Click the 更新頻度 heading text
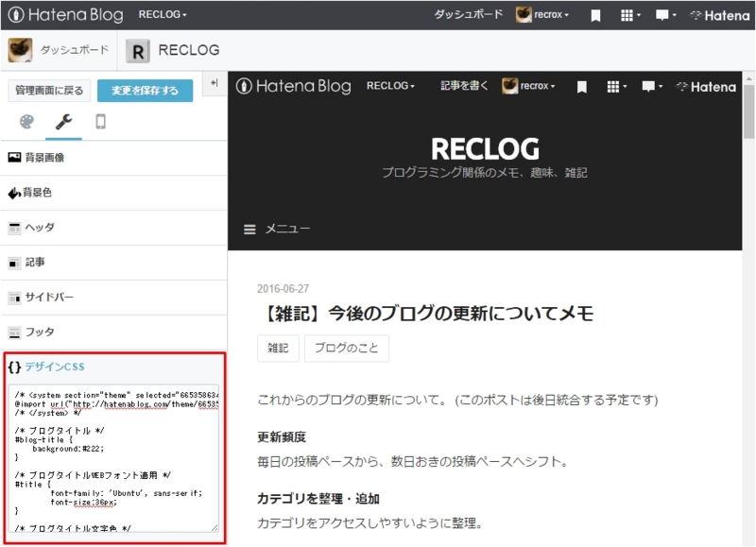The image size is (756, 547). pos(282,437)
